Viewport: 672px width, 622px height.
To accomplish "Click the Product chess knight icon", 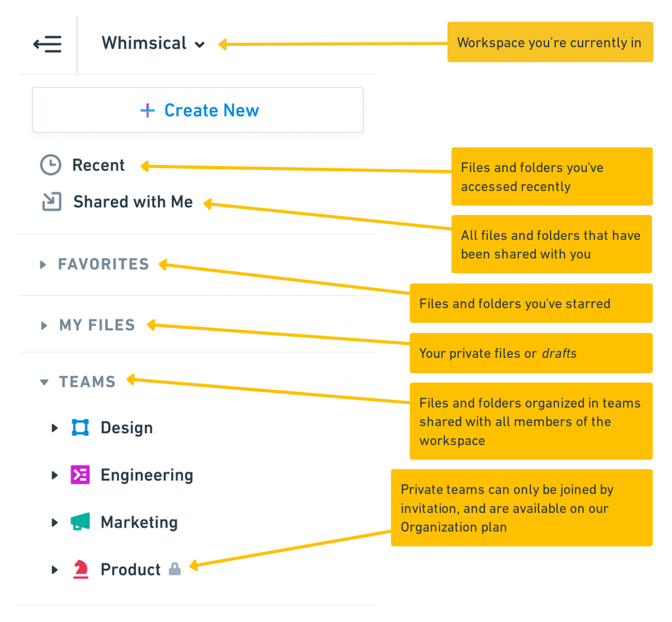I will 80,569.
